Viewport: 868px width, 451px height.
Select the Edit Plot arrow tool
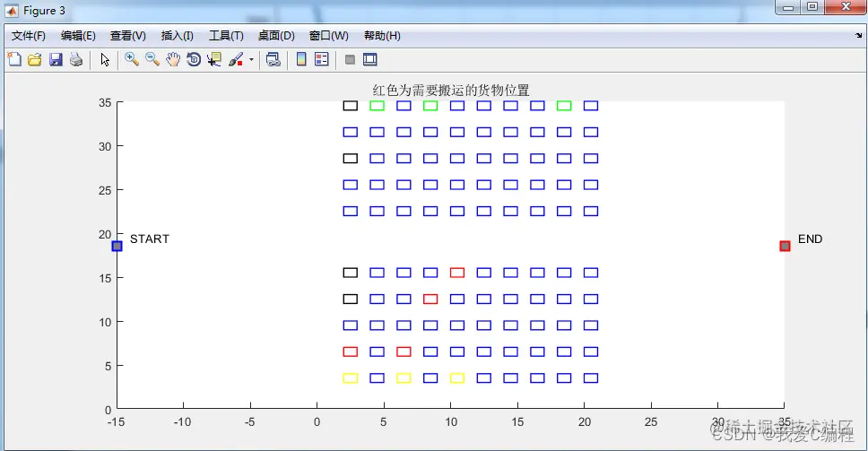[x=105, y=59]
